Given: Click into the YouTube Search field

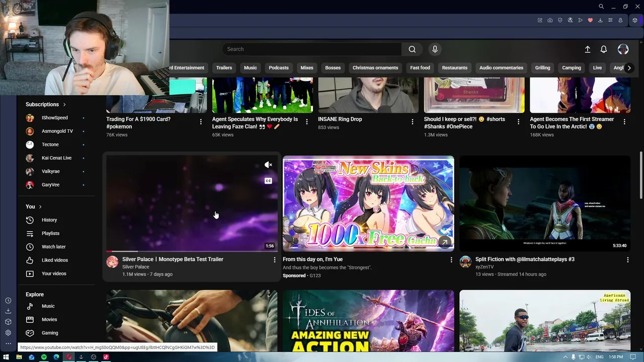Looking at the screenshot, I should point(312,49).
